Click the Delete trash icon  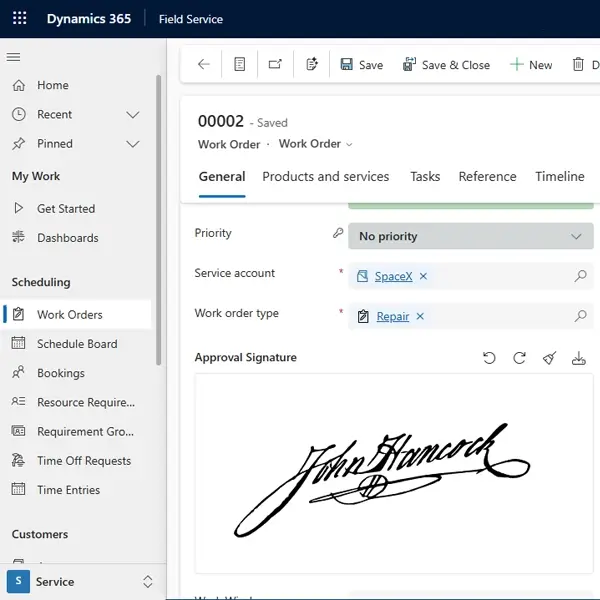pos(578,64)
